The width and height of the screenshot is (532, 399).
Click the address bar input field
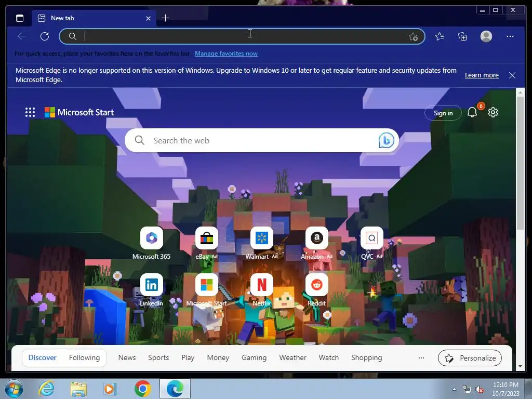click(x=242, y=36)
